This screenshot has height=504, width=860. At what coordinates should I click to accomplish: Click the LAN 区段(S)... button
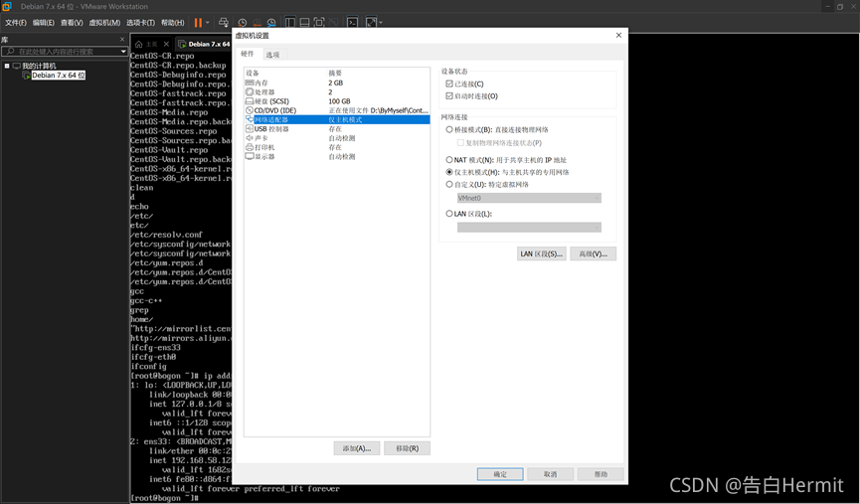click(x=541, y=253)
